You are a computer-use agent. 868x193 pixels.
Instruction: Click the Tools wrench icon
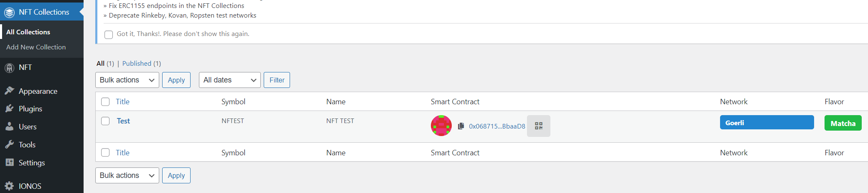[9, 144]
